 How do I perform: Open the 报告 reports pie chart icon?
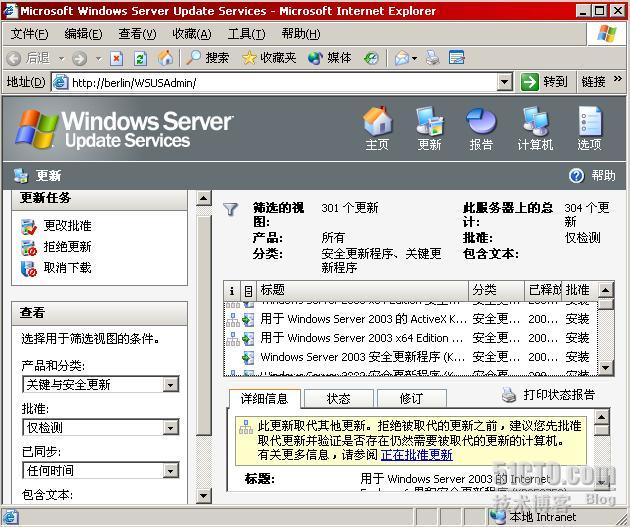481,121
